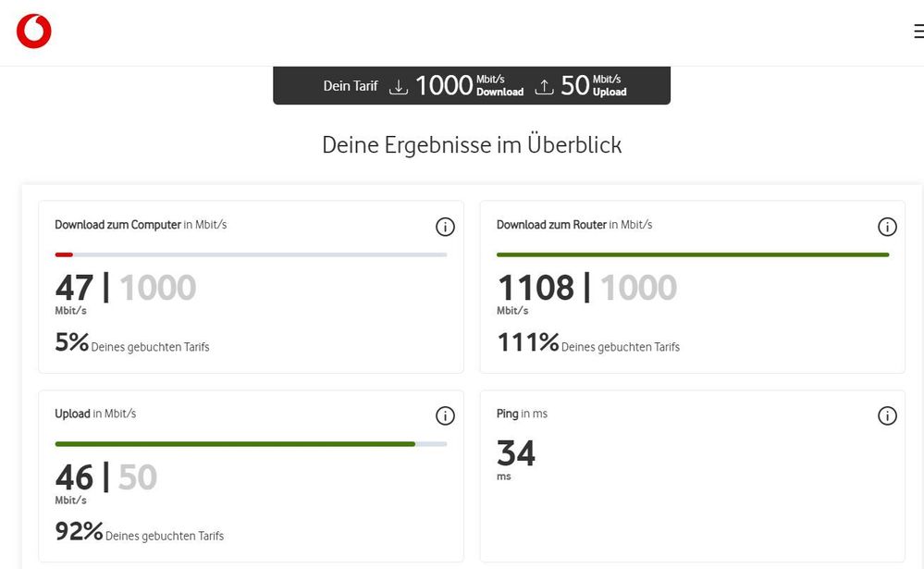Click the info icon on the Ping card

887,415
